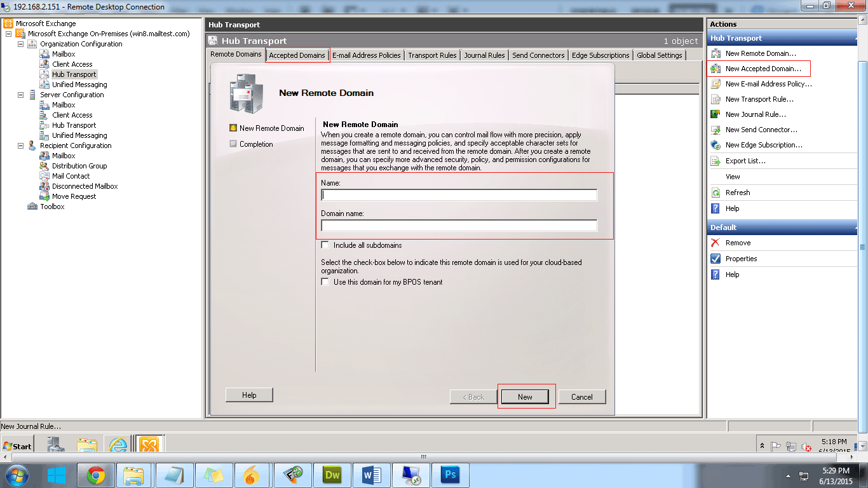868x488 pixels.
Task: Click Help under Hub Transport actions
Action: click(732, 208)
